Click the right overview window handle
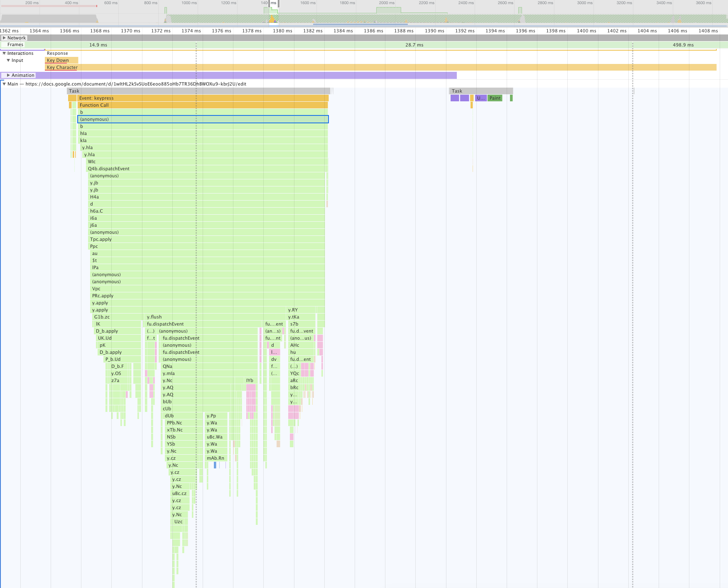This screenshot has width=728, height=588. pos(279,4)
